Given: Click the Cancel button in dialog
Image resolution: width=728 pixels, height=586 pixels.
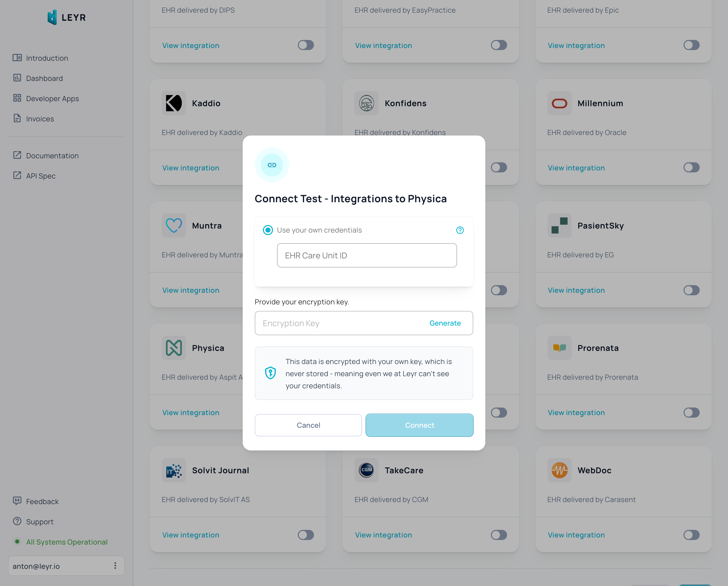Looking at the screenshot, I should (308, 425).
